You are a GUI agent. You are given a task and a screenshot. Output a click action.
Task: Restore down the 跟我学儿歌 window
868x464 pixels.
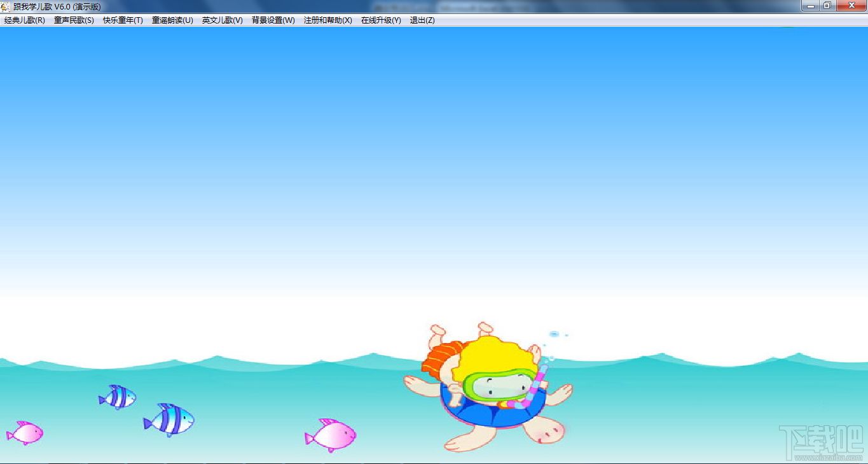827,6
